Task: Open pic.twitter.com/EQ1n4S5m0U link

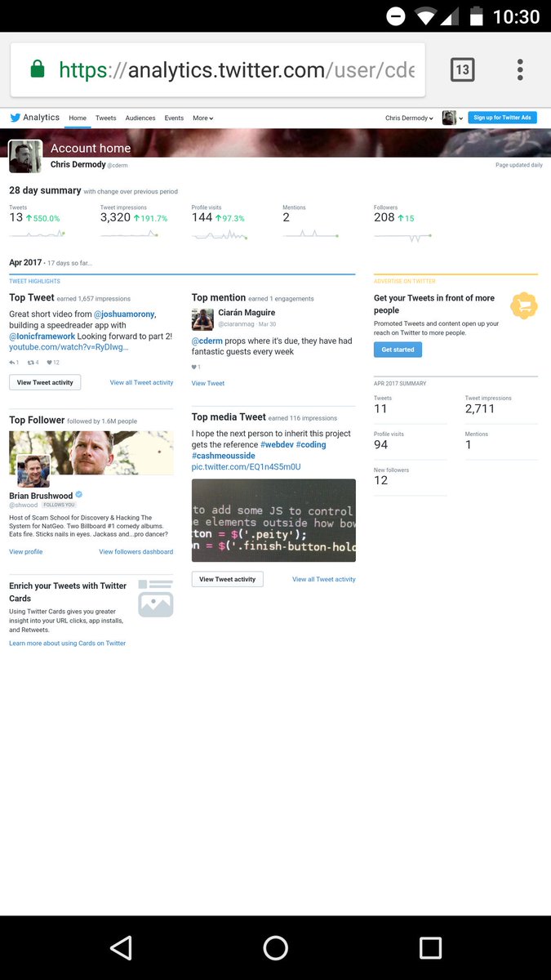Action: pyautogui.click(x=247, y=466)
